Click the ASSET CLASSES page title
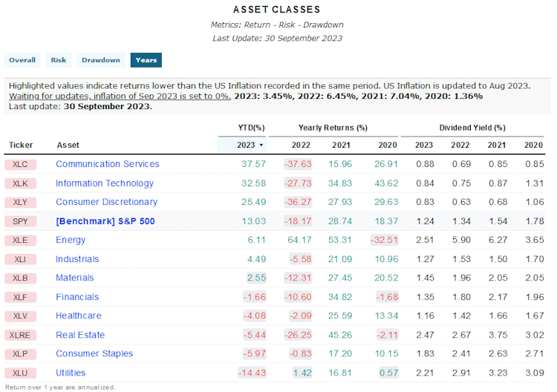The height and width of the screenshot is (392, 557). 277,10
